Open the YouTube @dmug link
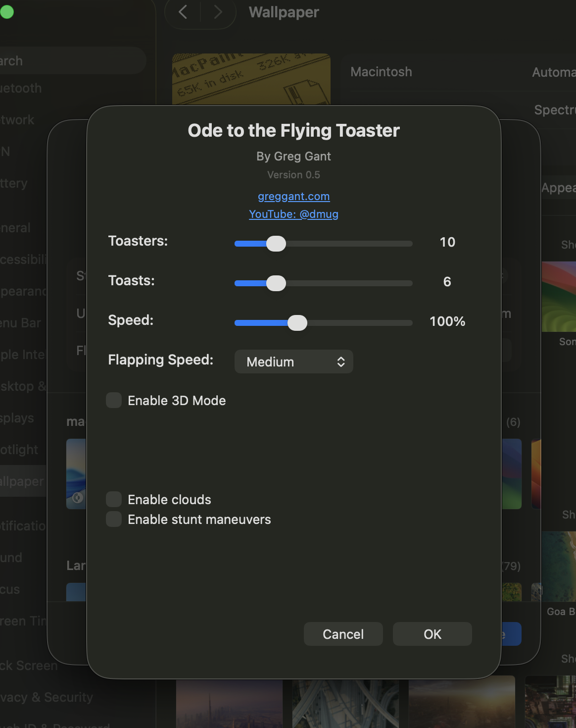 coord(293,214)
